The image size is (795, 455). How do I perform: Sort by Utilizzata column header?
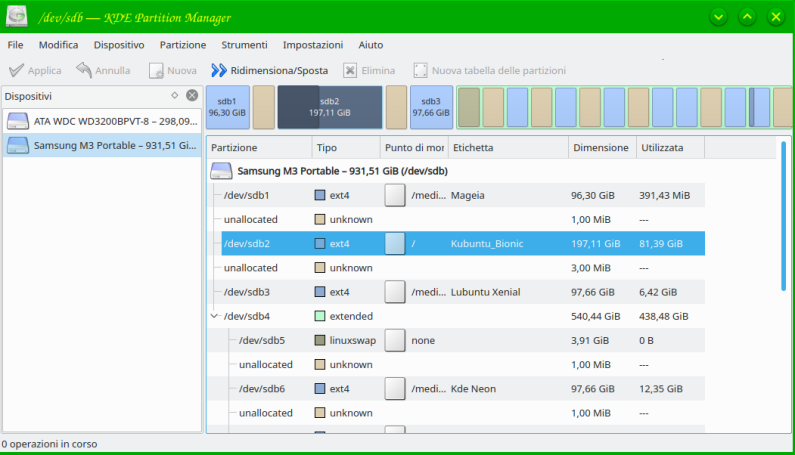click(x=670, y=148)
